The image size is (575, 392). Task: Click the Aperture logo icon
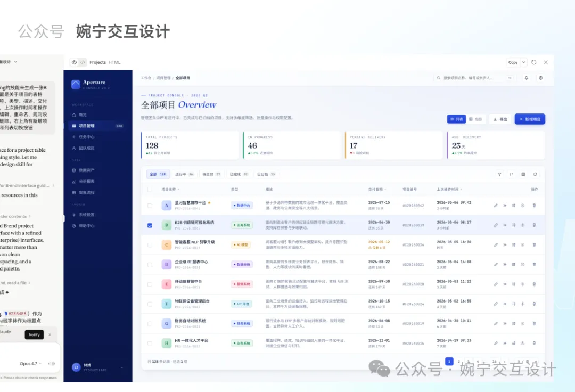pyautogui.click(x=76, y=84)
